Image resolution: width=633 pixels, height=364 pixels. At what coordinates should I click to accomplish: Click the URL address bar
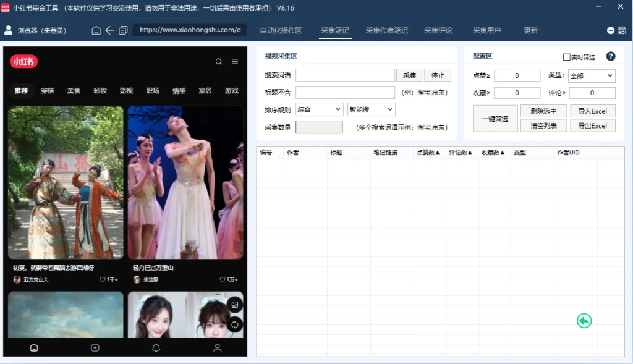[x=190, y=30]
